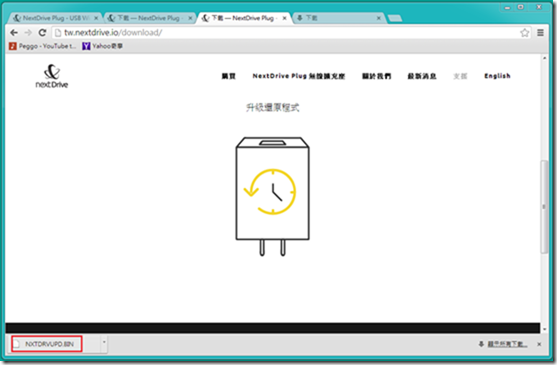Image resolution: width=557 pixels, height=365 pixels.
Task: Open the Peggo - YouTube bookmark
Action: 42,46
